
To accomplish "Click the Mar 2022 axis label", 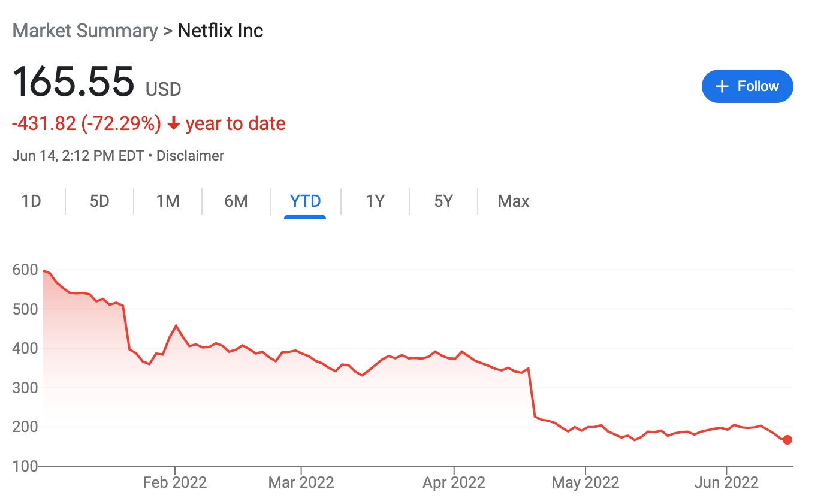I will point(301,482).
